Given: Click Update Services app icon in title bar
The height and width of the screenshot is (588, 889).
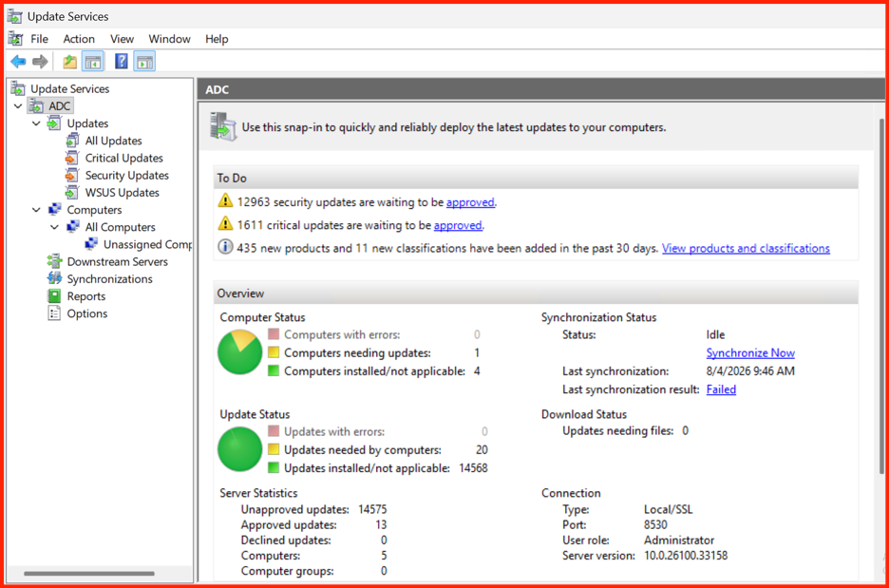Looking at the screenshot, I should pyautogui.click(x=15, y=16).
